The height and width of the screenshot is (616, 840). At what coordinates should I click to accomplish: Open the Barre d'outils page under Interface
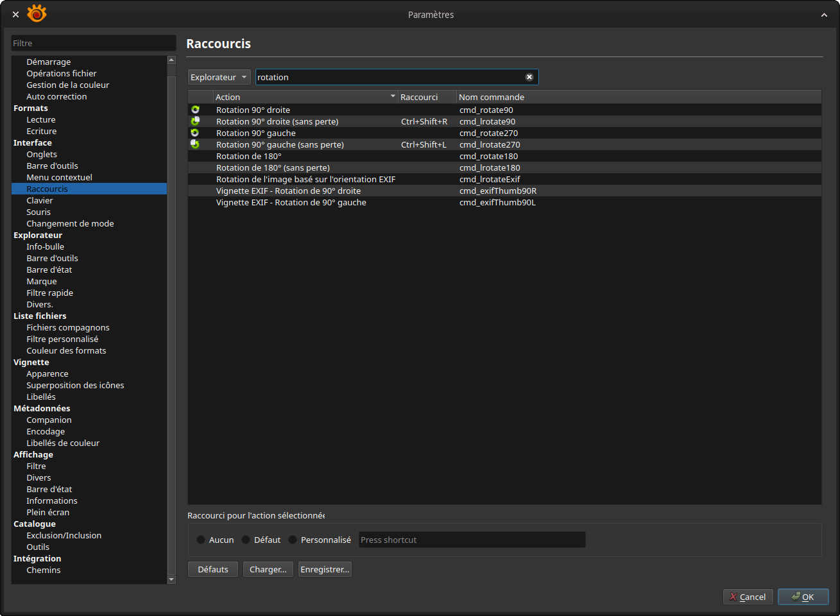pos(52,166)
